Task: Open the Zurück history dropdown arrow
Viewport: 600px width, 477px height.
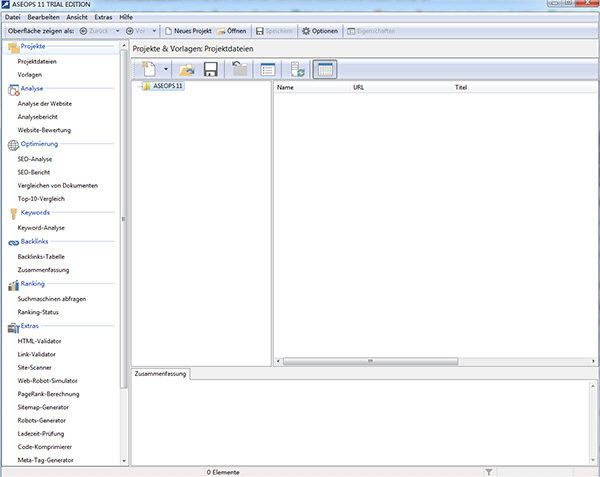Action: (117, 31)
